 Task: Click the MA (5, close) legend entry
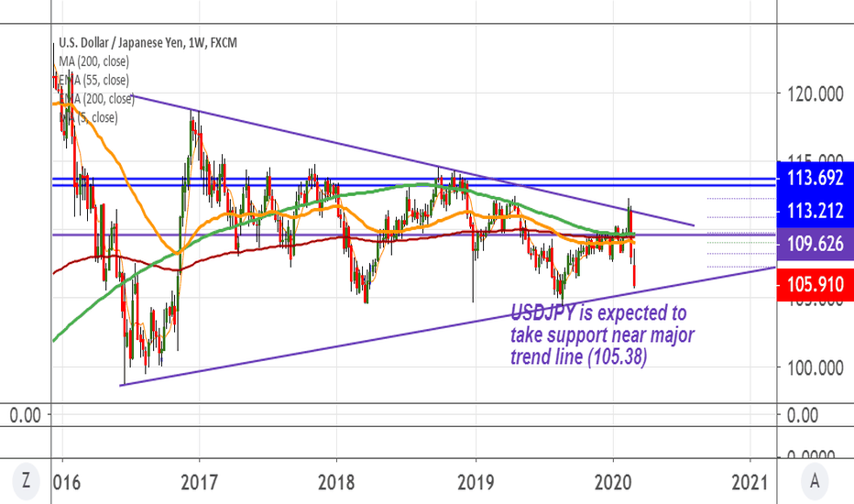click(88, 117)
